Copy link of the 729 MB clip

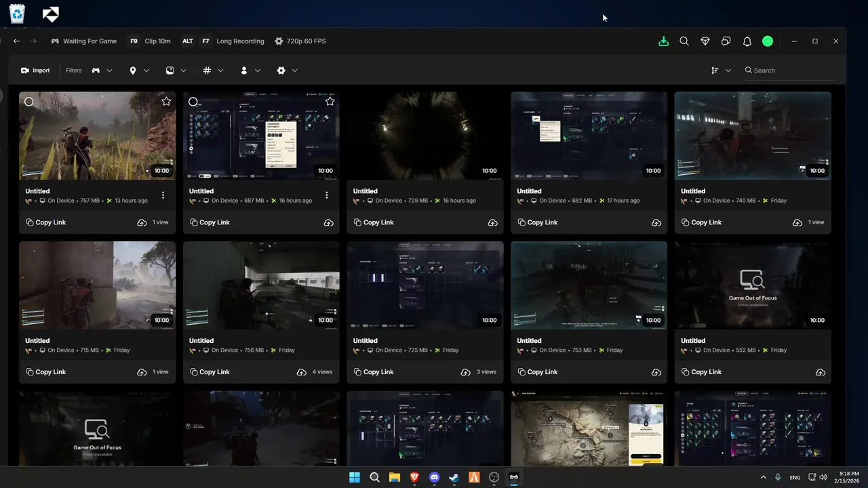[x=374, y=222]
